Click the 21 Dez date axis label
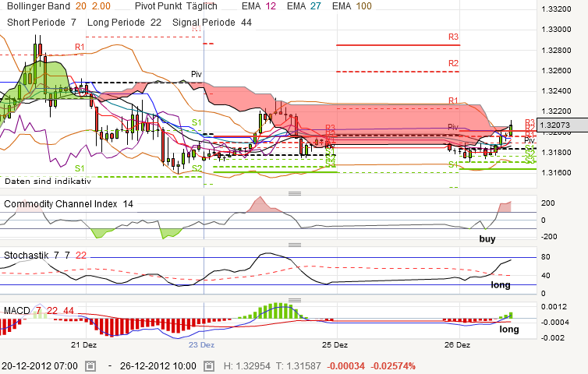Screen dimensions: 588x374 (83, 344)
